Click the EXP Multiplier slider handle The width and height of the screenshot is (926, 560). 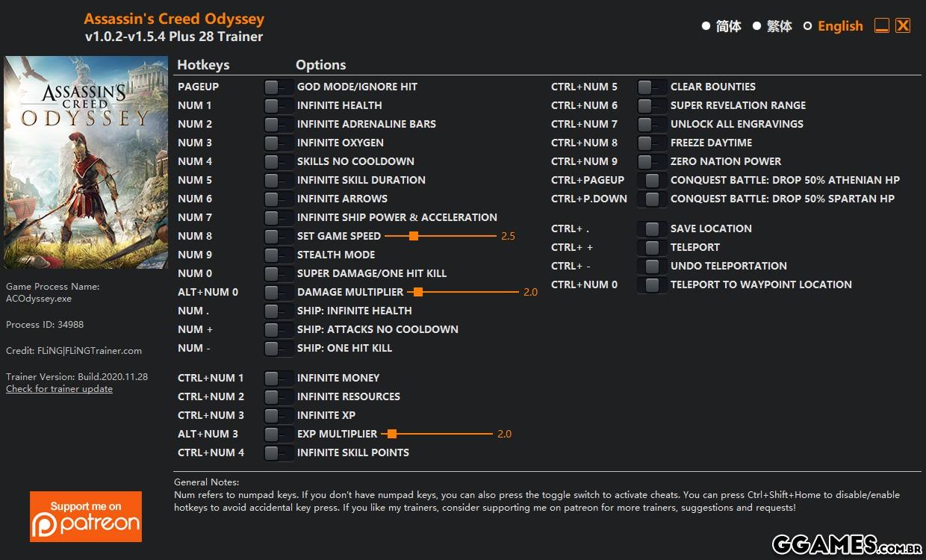click(391, 434)
